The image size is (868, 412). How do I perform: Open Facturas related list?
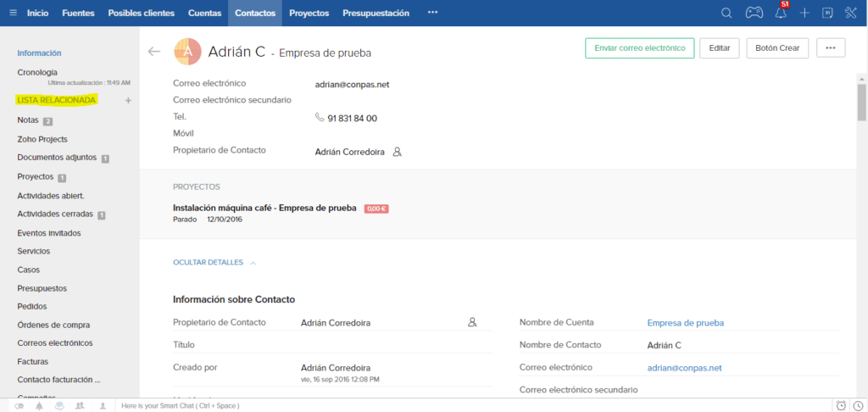pyautogui.click(x=33, y=361)
